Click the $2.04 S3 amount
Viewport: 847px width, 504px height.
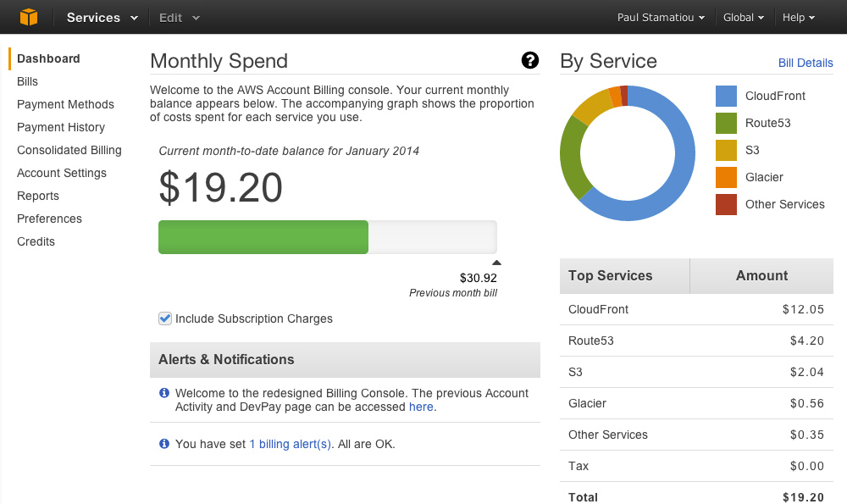[x=807, y=372]
